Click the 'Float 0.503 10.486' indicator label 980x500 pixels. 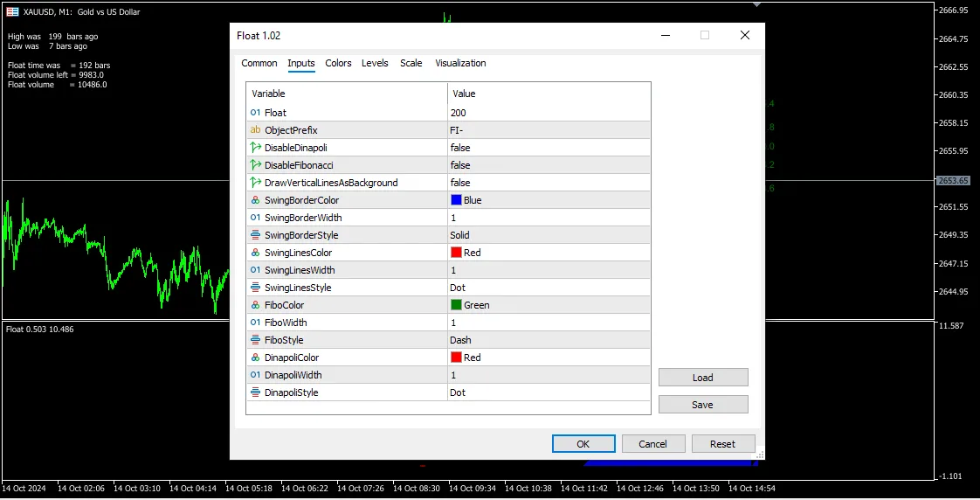coord(40,330)
